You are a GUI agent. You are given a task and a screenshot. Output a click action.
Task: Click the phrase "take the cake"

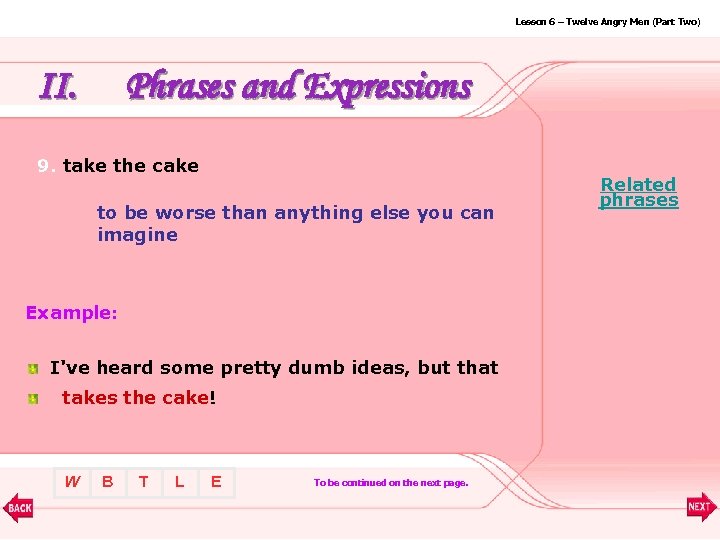(x=131, y=165)
